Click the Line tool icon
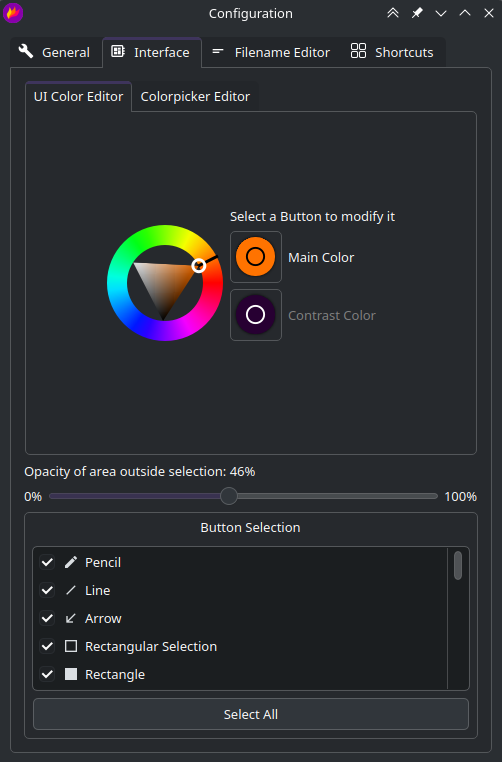 [71, 590]
